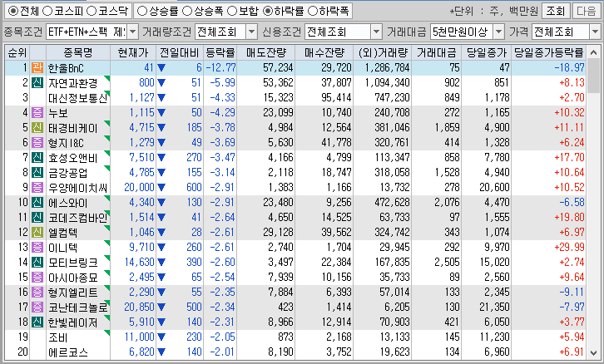604x364 pixels.
Task: Select the stock 조비
Action: 58,337
